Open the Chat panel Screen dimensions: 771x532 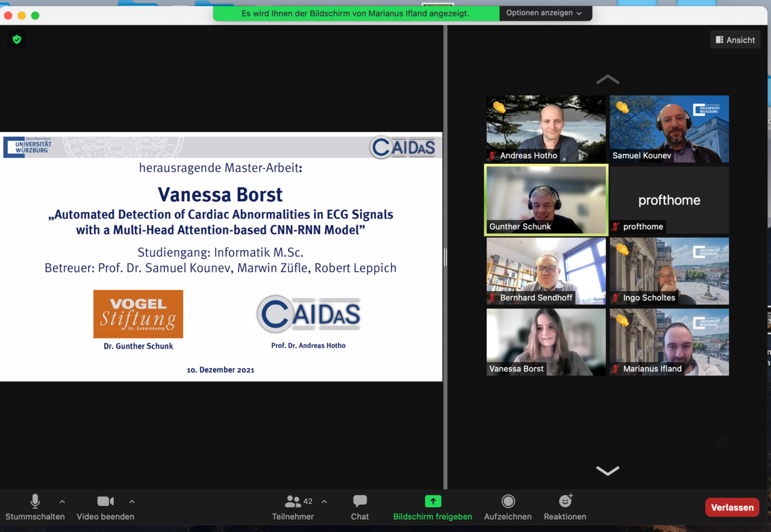[360, 507]
